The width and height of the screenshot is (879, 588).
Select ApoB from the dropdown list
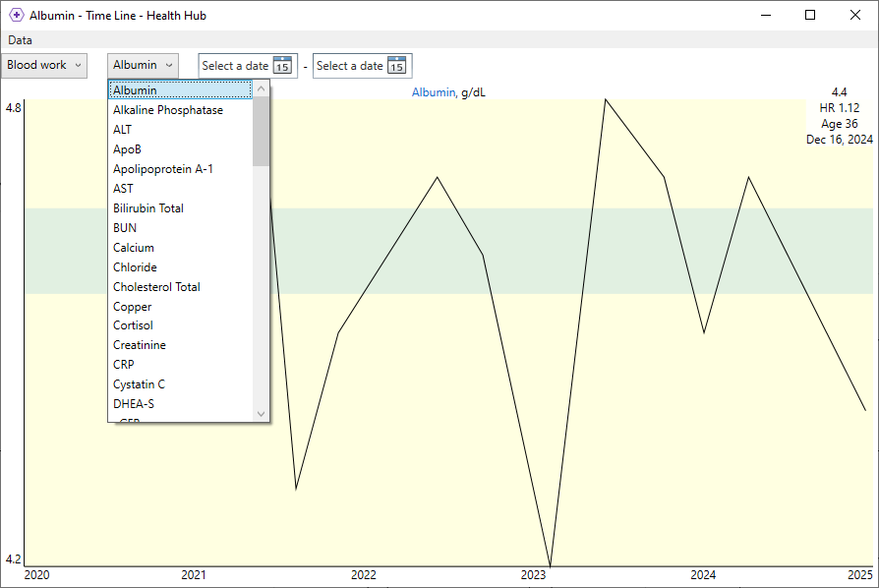[127, 149]
